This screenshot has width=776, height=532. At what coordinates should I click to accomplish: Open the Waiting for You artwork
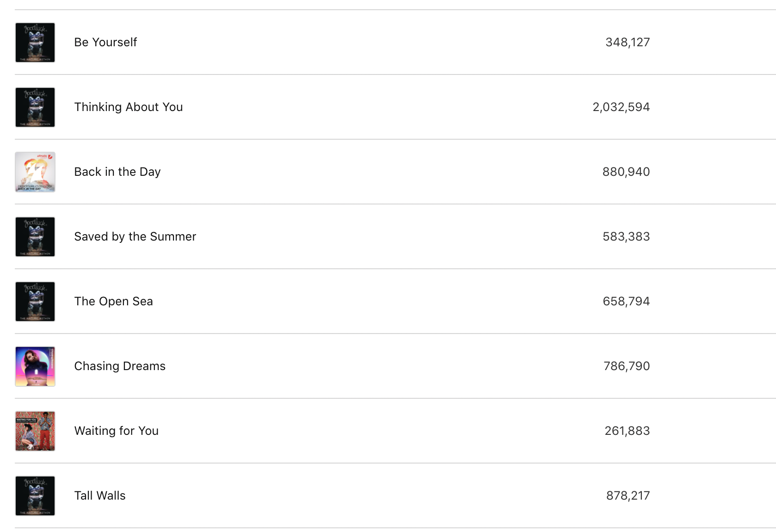(35, 431)
